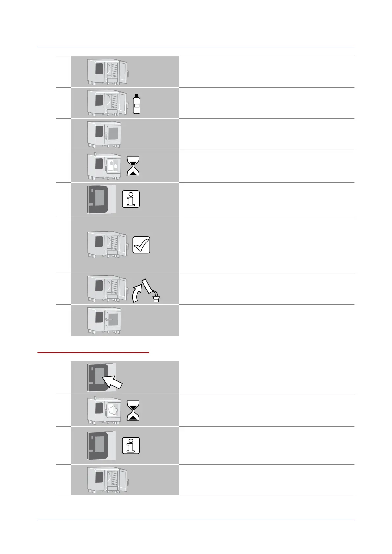Viewport: 392px width, 554px height.
Task: Click the spray bottle cleaner icon
Action: [136, 104]
